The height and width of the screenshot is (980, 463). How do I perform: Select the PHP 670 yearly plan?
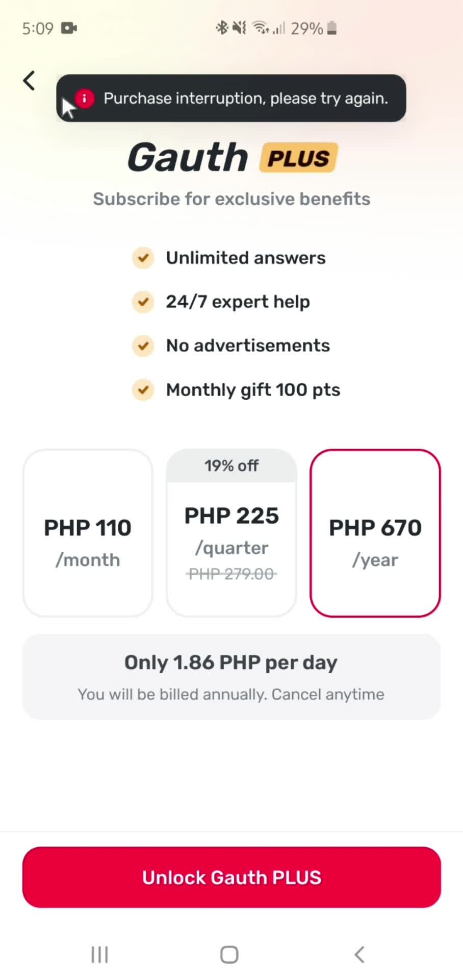coord(375,533)
